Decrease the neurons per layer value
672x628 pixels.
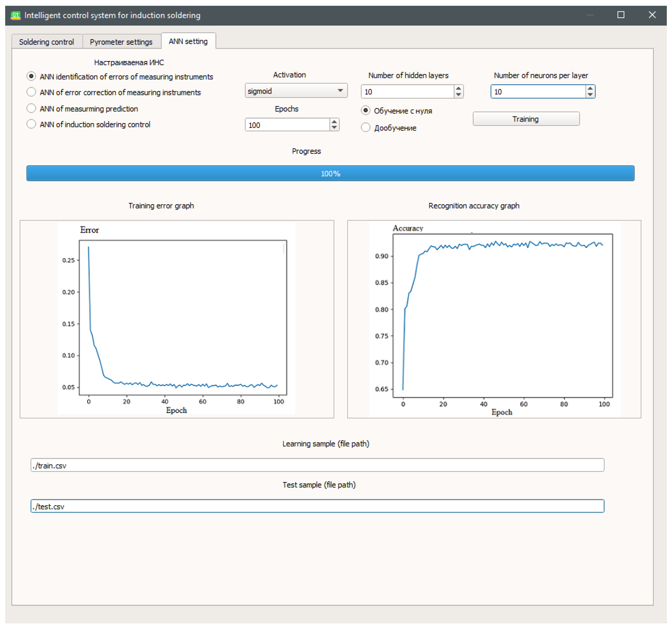[590, 95]
